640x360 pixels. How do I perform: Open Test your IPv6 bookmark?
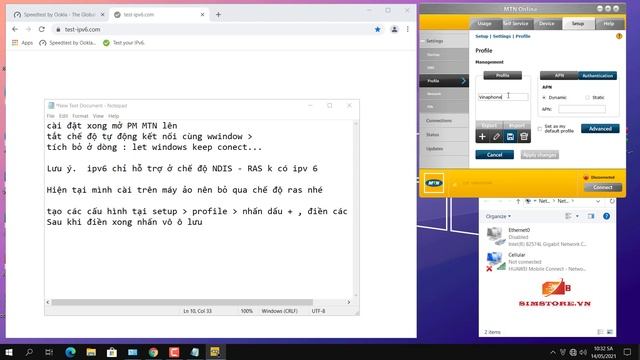(124, 43)
